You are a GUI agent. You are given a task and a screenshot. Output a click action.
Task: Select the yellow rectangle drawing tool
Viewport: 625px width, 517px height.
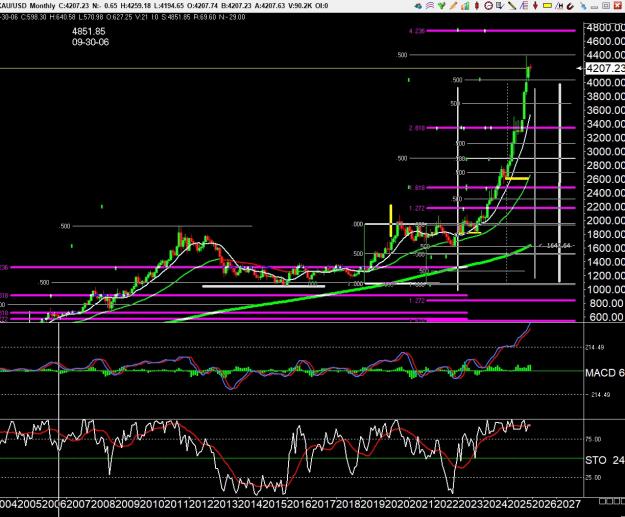pos(547,6)
